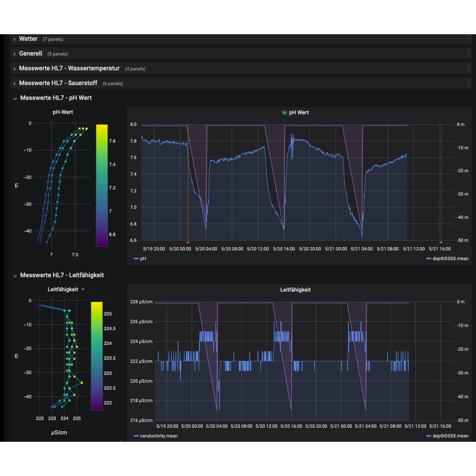Image resolution: width=476 pixels, height=476 pixels.
Task: Open the pH-Wert profile panel title menu
Action: (63, 112)
